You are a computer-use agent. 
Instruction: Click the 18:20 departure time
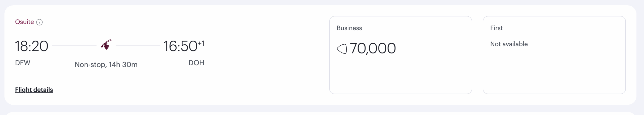31,46
